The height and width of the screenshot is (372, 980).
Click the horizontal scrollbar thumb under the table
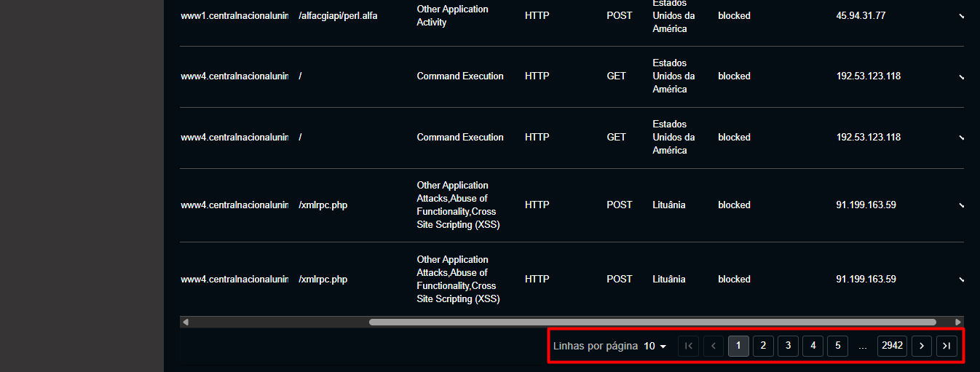point(652,322)
